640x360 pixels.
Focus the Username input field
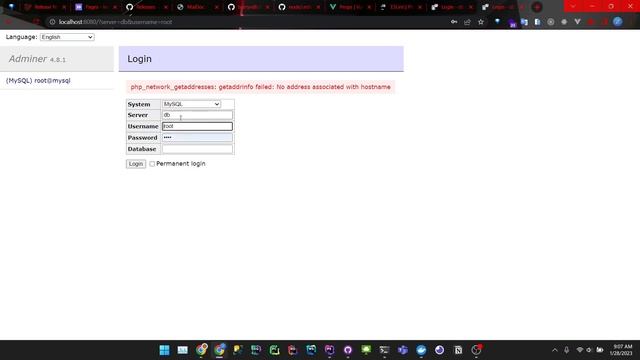coord(197,127)
